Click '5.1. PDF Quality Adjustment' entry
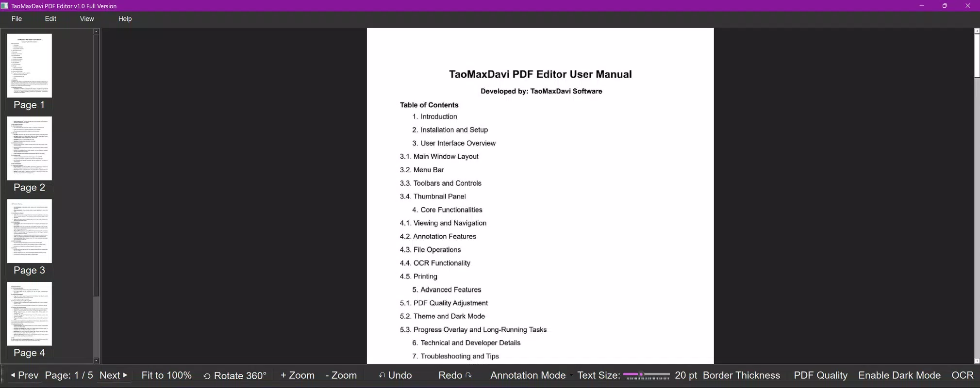The width and height of the screenshot is (980, 388). tap(444, 303)
